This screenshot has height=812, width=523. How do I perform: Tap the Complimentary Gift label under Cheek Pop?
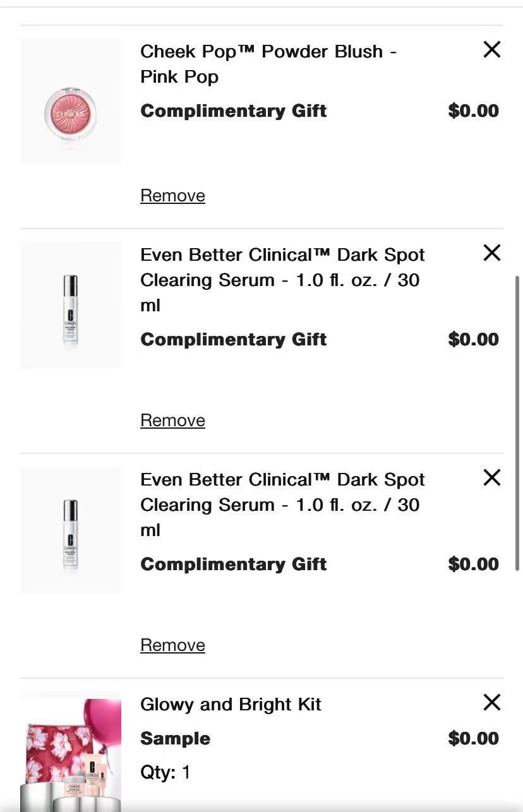233,111
